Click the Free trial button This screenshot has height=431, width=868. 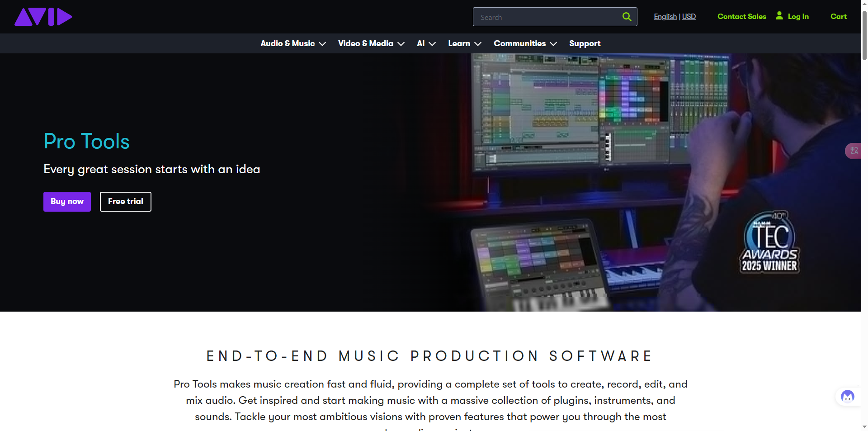point(126,202)
